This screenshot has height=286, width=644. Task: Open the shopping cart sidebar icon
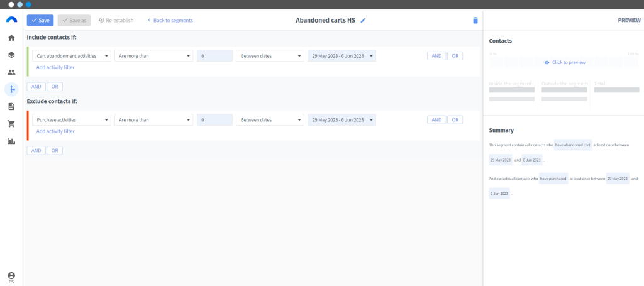[x=11, y=124]
